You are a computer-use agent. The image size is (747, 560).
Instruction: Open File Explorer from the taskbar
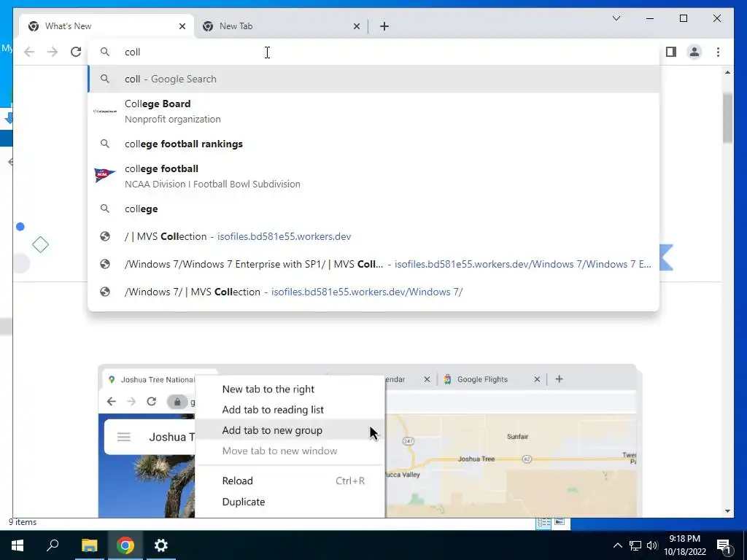89,545
